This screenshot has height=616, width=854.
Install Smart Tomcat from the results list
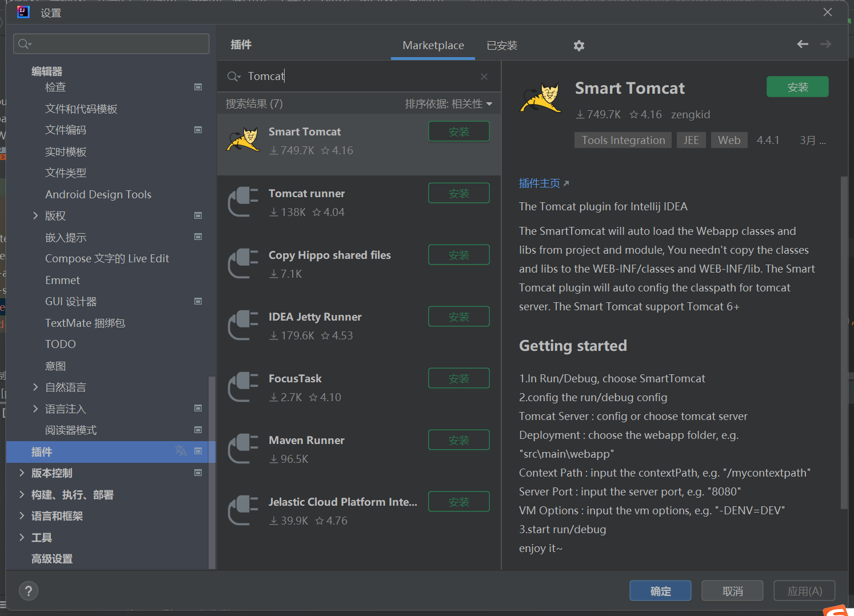[x=459, y=131]
